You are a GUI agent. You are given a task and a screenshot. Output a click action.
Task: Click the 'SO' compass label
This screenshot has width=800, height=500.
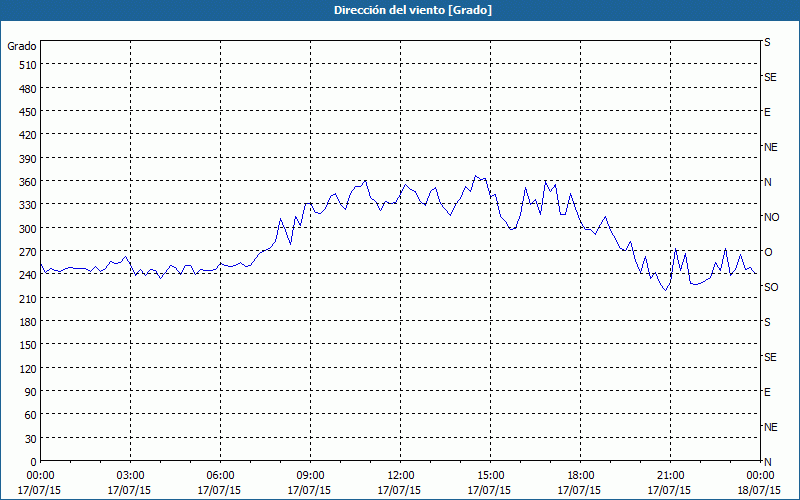(771, 287)
